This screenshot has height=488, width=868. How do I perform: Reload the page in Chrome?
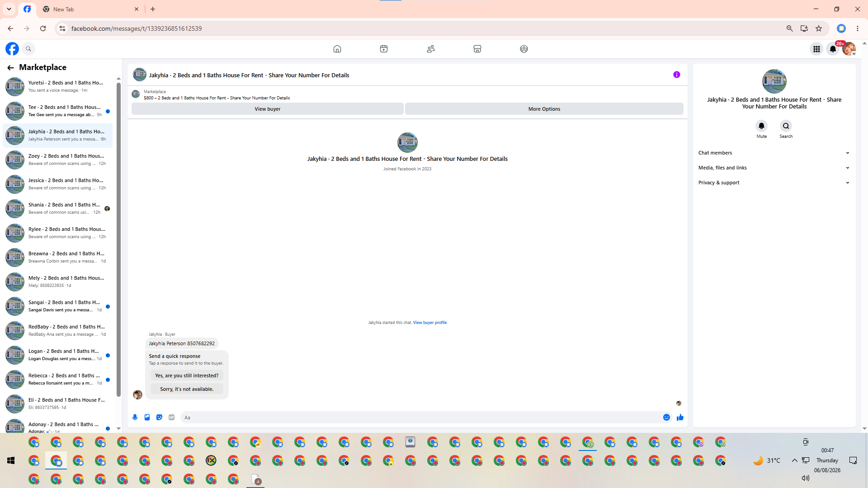click(x=43, y=28)
